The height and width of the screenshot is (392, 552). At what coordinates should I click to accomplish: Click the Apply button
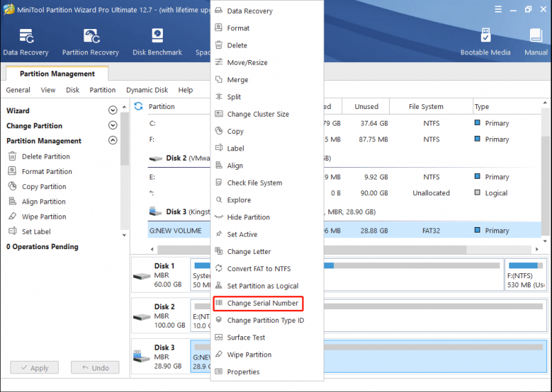[x=34, y=368]
